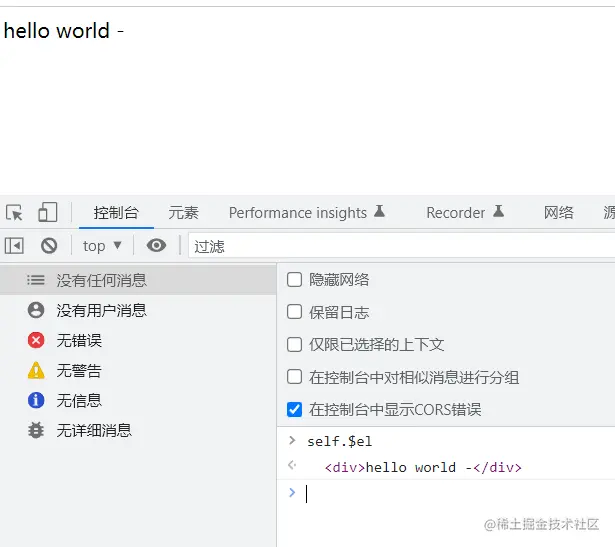Switch to the 元素 tab
Viewport: 615px width, 547px height.
click(x=184, y=213)
